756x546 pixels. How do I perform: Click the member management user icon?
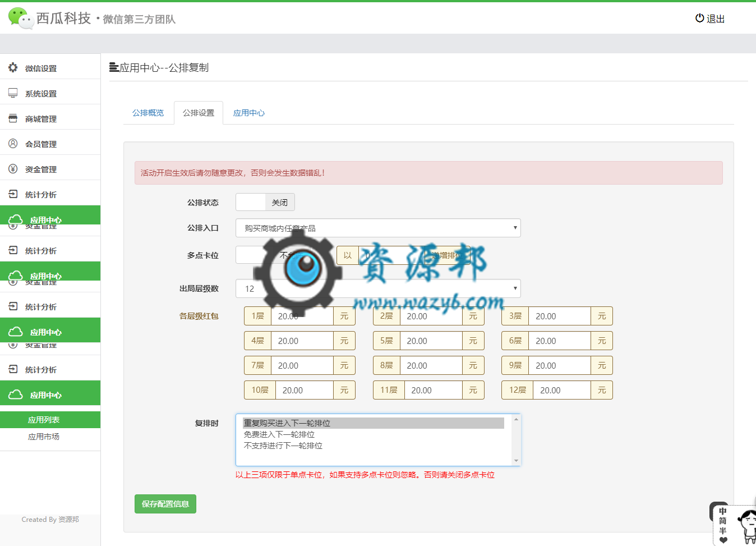(13, 144)
